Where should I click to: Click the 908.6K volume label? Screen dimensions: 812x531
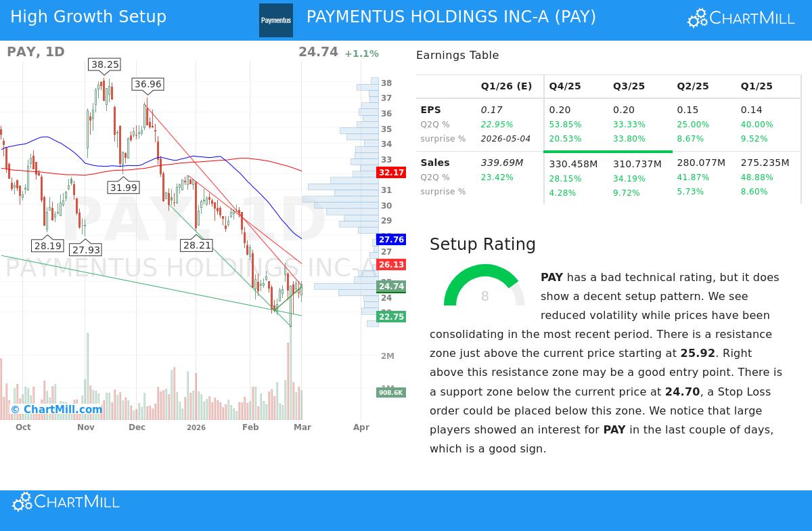(x=391, y=392)
